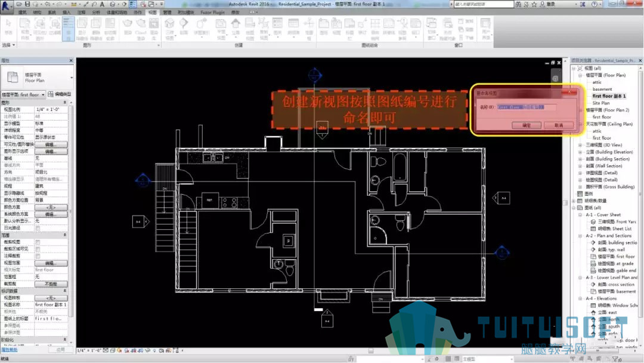The image size is (644, 363).
Task: Toggle the 裁剪视图 checkbox in properties
Action: pyautogui.click(x=38, y=242)
